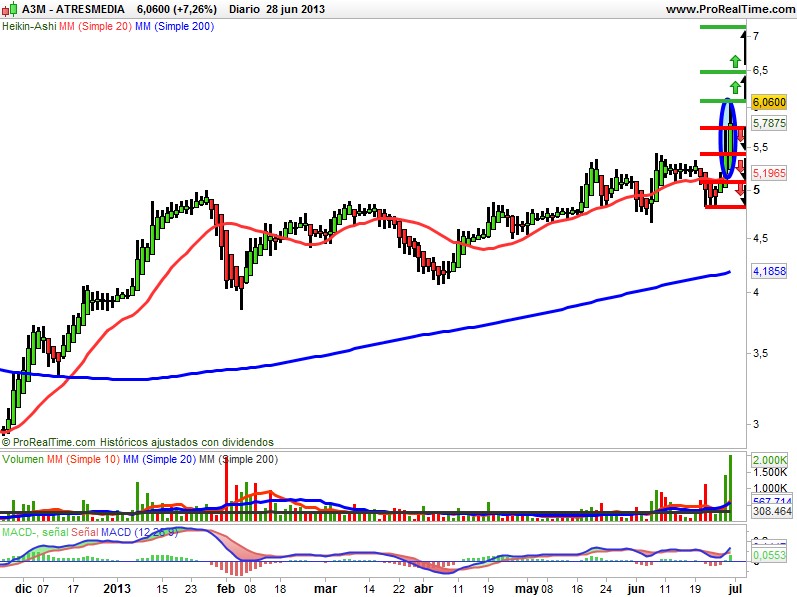Screen dimensions: 797x597
Task: Click MM (Simple 200) in volume legend
Action: click(x=238, y=459)
